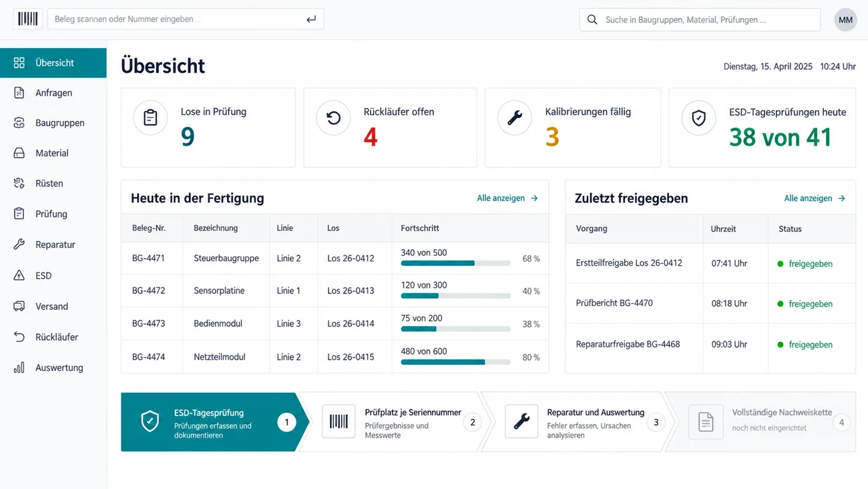This screenshot has width=868, height=489.
Task: Click the circular arrow icon on Rückläufer offen card
Action: point(333,118)
